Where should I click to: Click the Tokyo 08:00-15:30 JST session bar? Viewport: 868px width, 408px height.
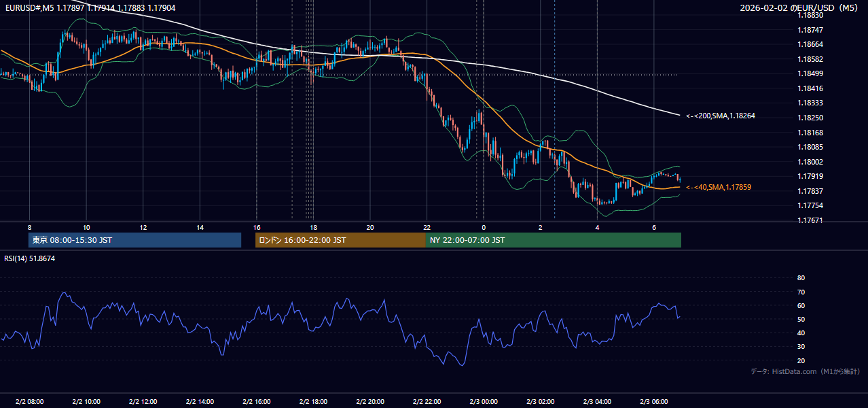[x=134, y=240]
